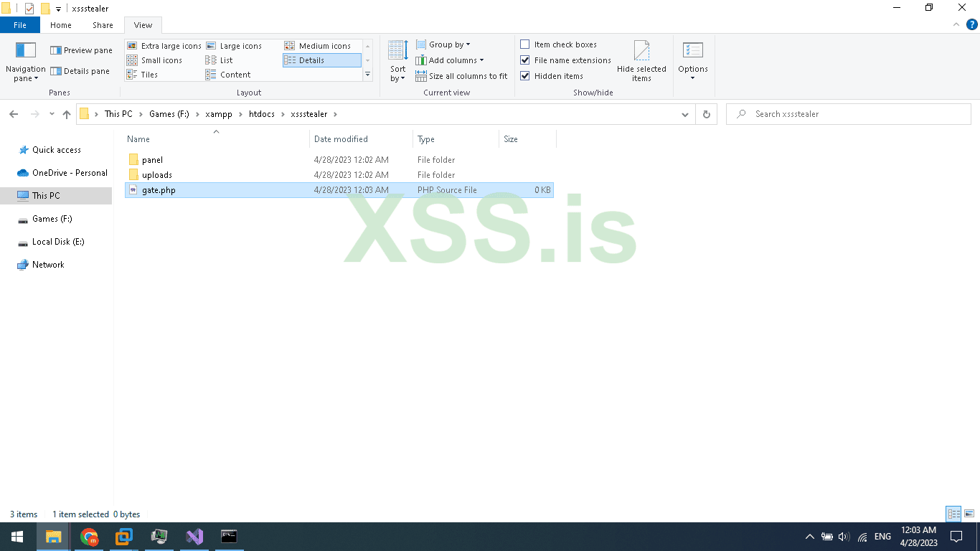Click the network icon in system tray
The height and width of the screenshot is (551, 980).
pos(862,537)
